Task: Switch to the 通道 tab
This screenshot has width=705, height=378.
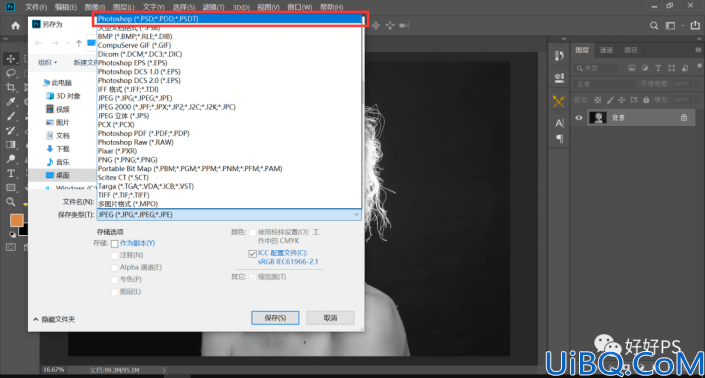Action: [606, 50]
